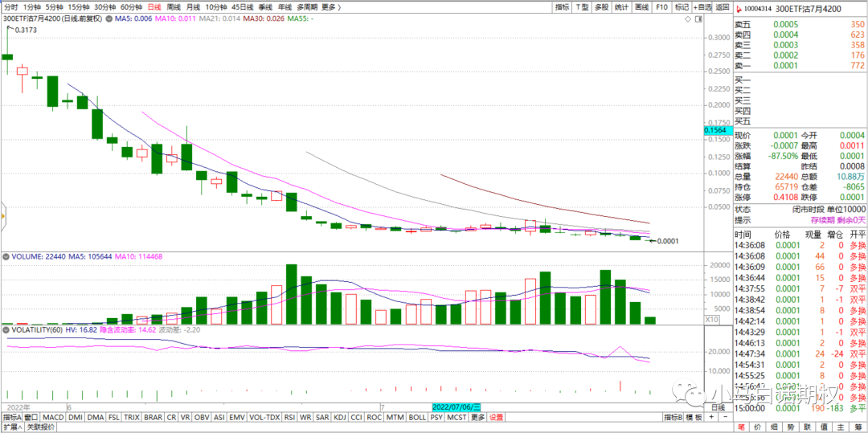Select the MACD indicator tab

(53, 418)
